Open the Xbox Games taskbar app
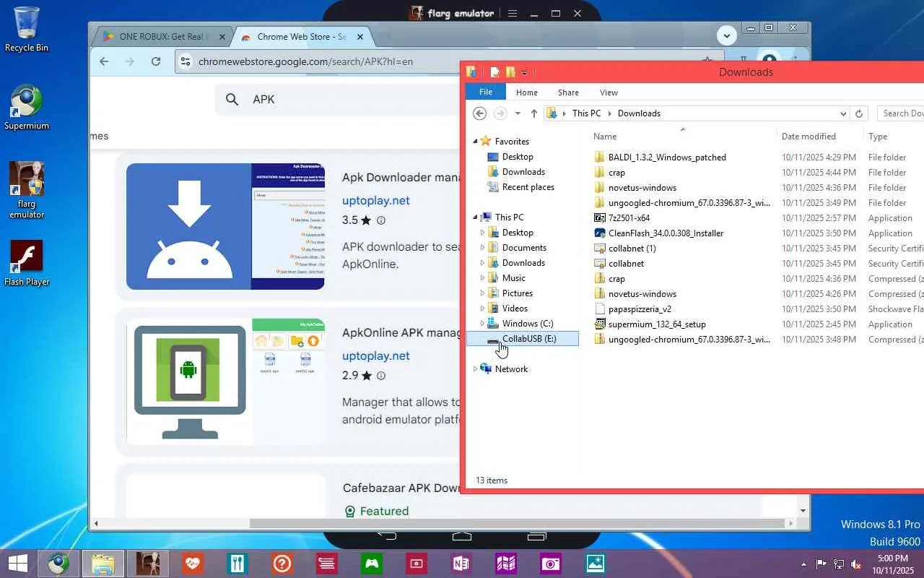Image resolution: width=924 pixels, height=578 pixels. point(372,564)
